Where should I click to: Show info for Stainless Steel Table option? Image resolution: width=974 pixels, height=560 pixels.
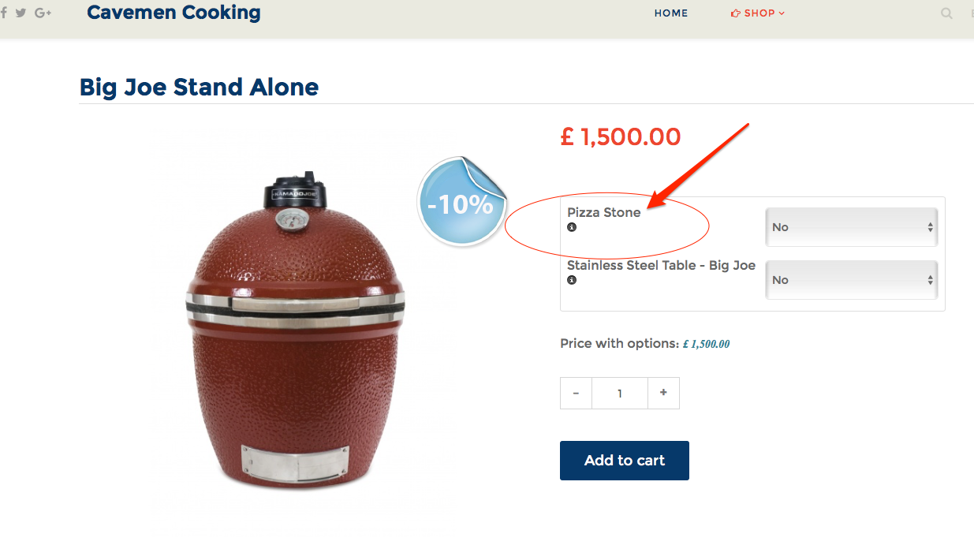[x=572, y=280]
